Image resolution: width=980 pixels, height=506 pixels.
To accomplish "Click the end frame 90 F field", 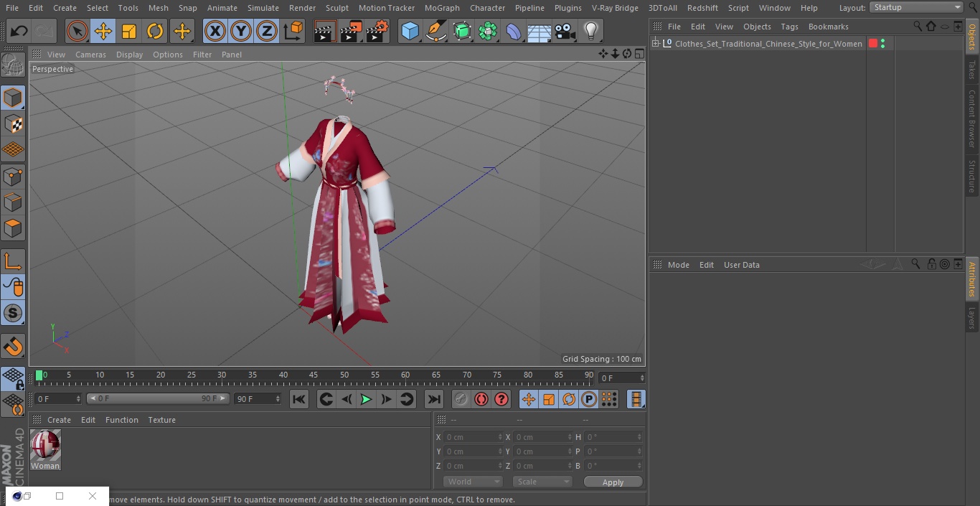I will [258, 398].
